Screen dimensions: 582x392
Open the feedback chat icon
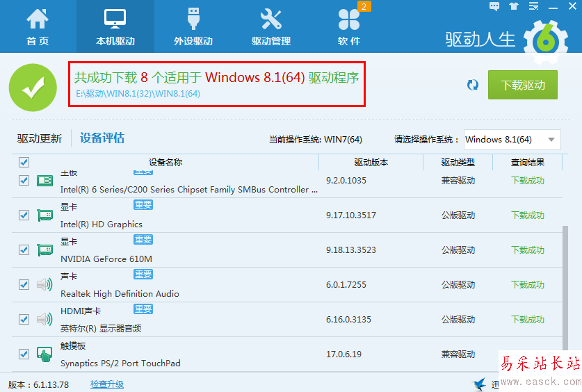tap(494, 6)
